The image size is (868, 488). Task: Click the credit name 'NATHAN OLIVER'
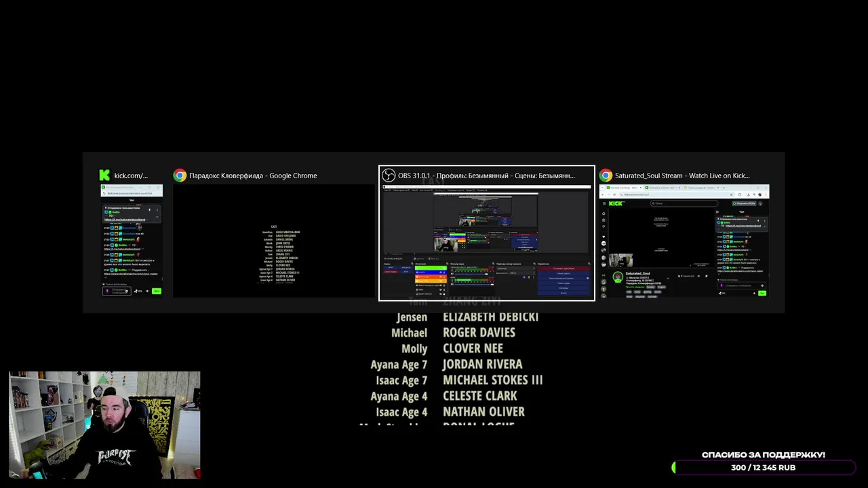pyautogui.click(x=484, y=411)
